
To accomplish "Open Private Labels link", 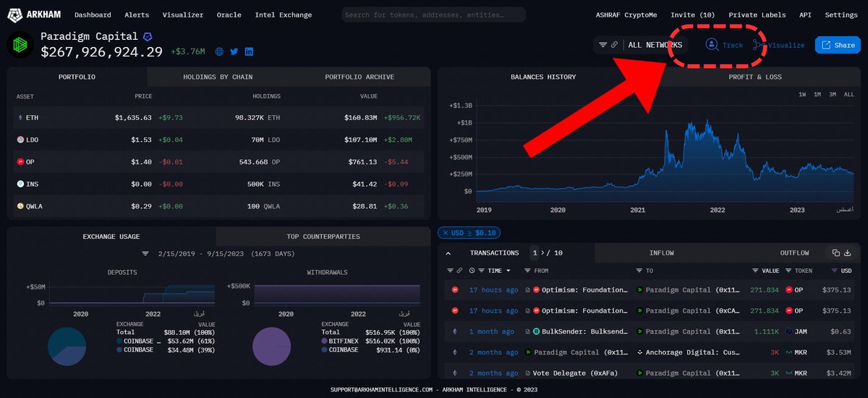I will 757,14.
